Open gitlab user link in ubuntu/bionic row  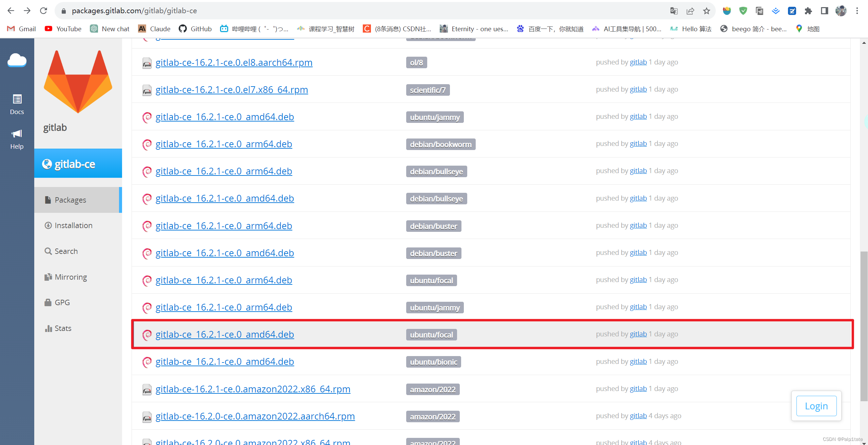click(x=638, y=361)
